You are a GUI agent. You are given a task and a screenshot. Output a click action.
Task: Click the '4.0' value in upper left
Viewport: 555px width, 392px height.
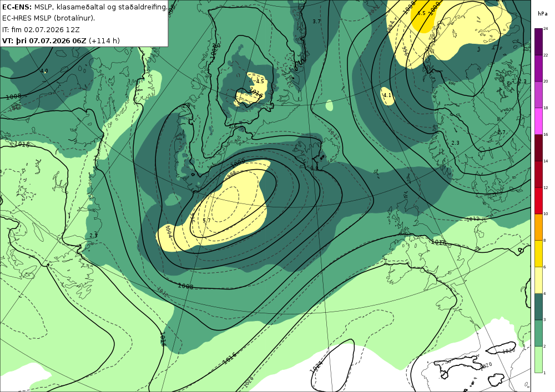pos(44,71)
